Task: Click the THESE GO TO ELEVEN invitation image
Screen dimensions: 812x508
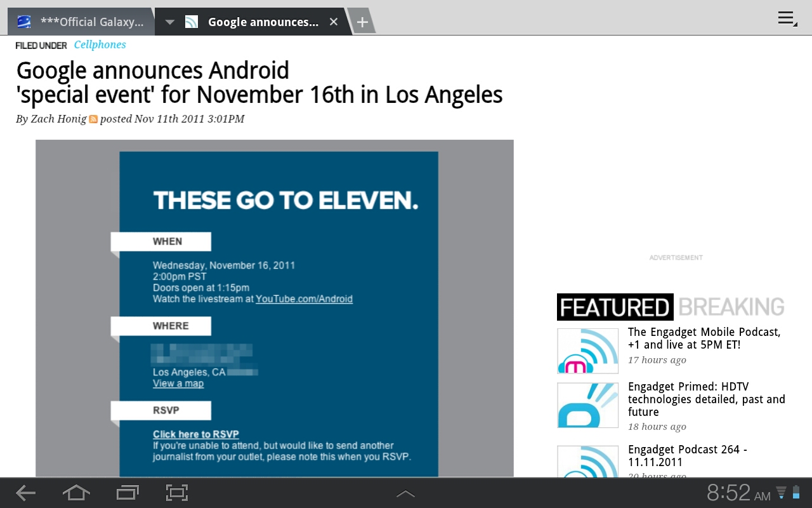Action: pyautogui.click(x=275, y=309)
